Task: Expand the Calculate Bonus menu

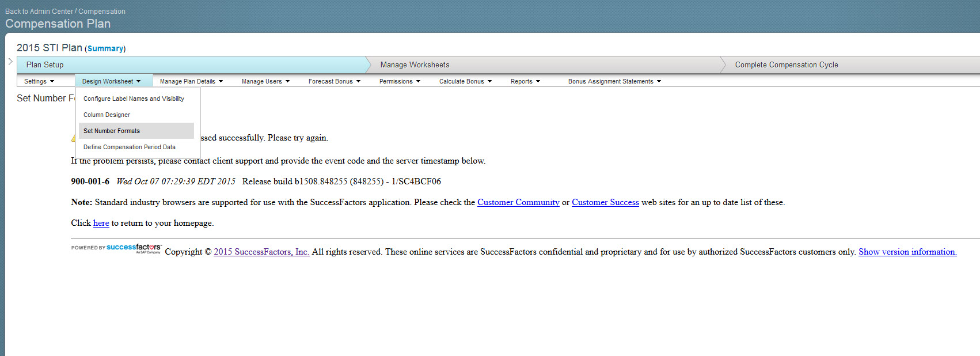Action: click(465, 81)
